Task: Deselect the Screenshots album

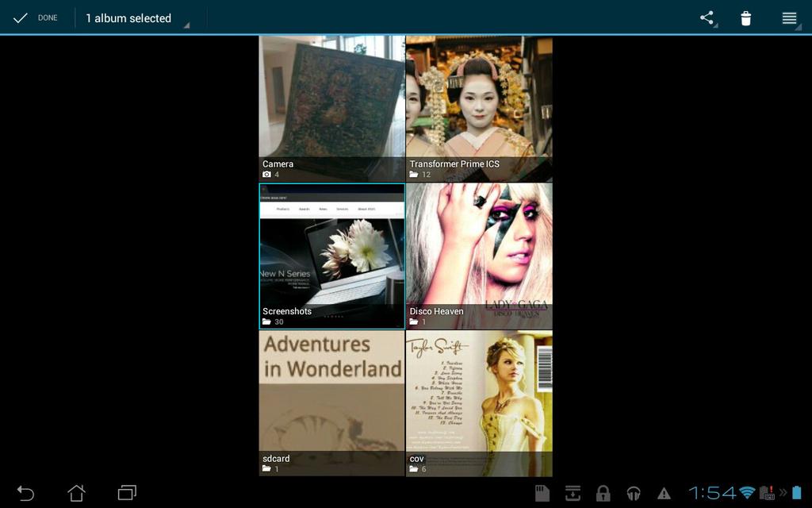Action: coord(331,256)
